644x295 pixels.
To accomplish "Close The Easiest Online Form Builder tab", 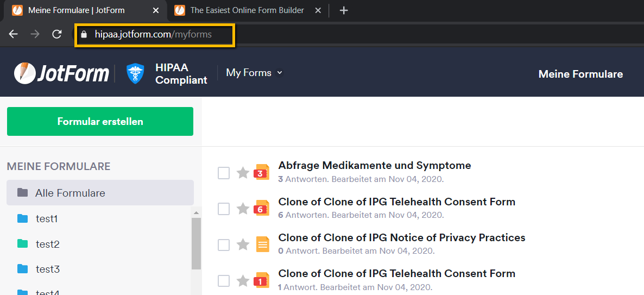I will pyautogui.click(x=318, y=10).
